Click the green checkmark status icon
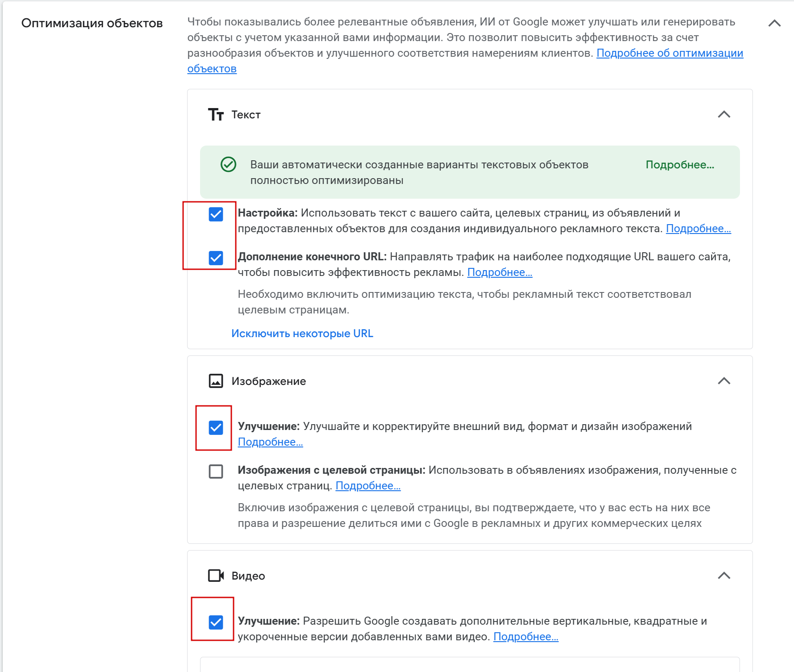Viewport: 794px width, 672px height. (x=228, y=164)
